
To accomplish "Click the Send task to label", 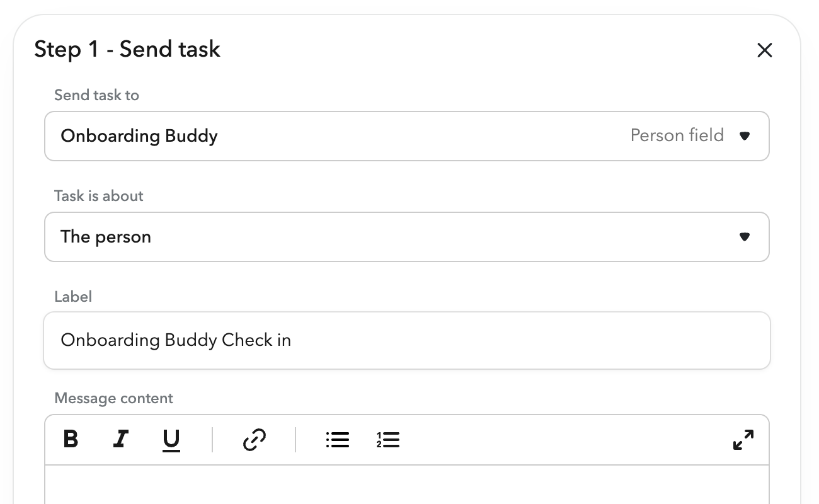I will click(x=96, y=95).
